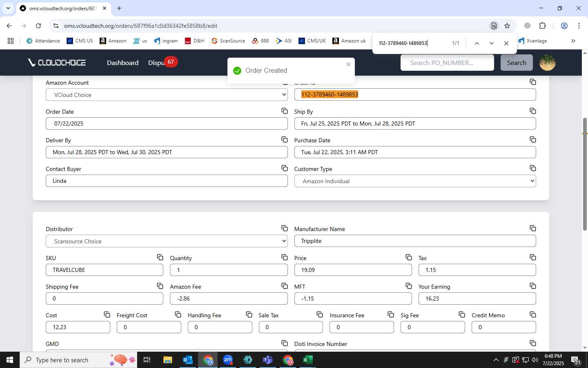The image size is (588, 368).
Task: Click the Manufacturer Name field
Action: click(415, 241)
